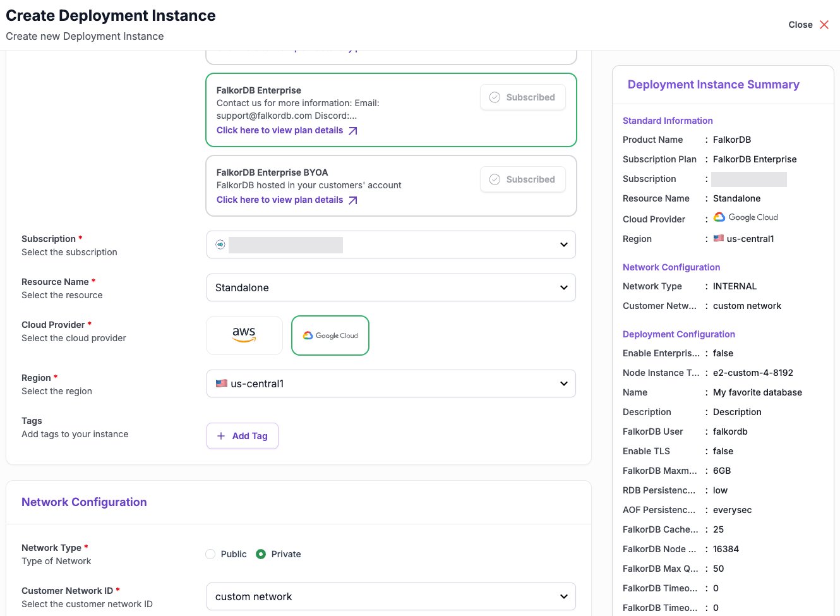
Task: Click the Subscribed button for FalkorDB Enterprise
Action: (x=522, y=97)
